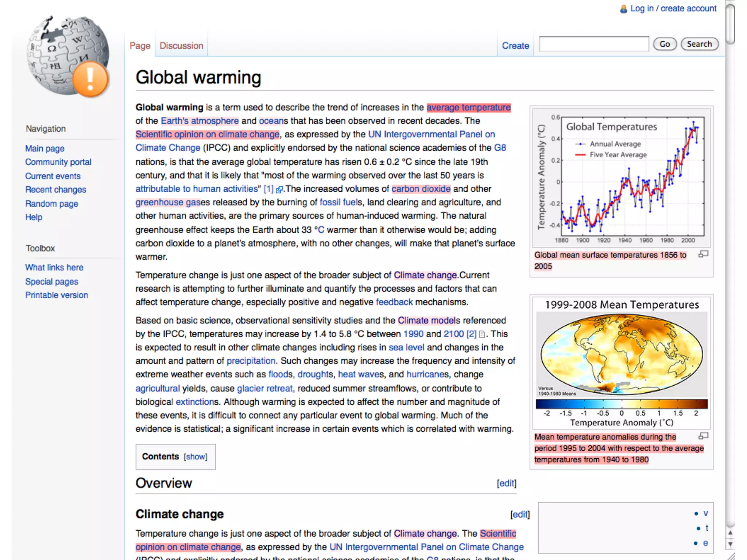Viewport: 747px width, 560px height.
Task: Click the user icon beside Log in
Action: point(623,9)
